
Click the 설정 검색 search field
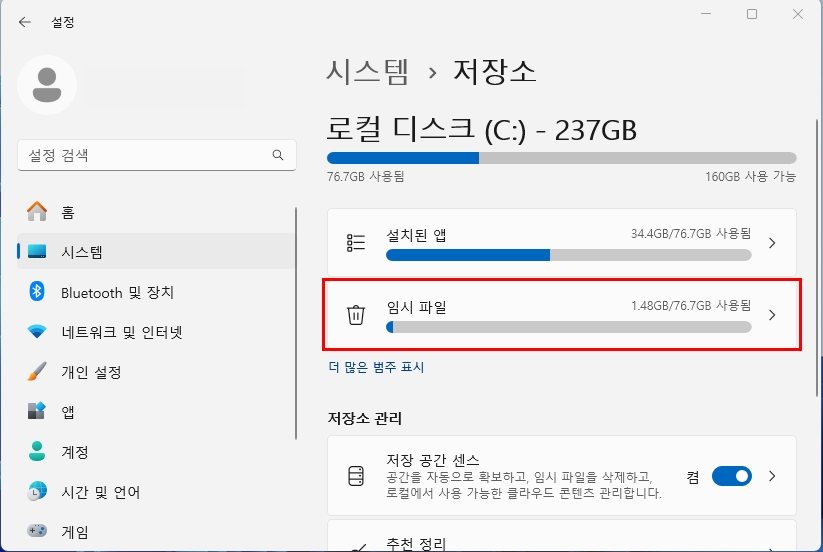[156, 155]
